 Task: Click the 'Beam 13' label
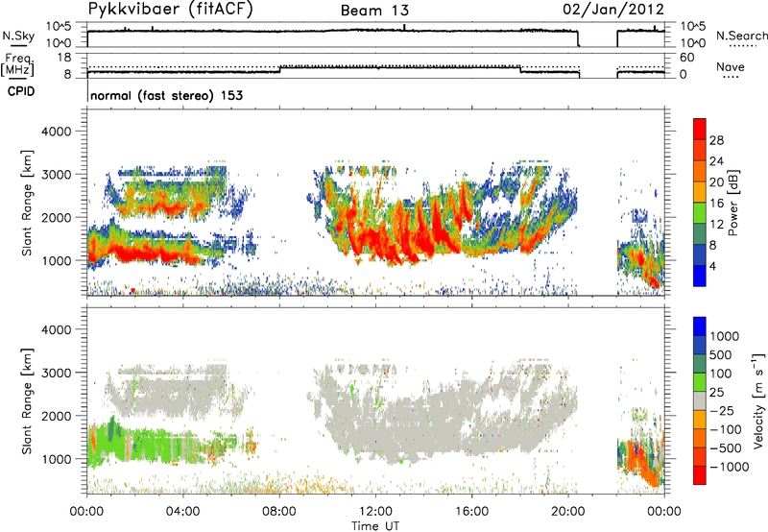point(374,11)
